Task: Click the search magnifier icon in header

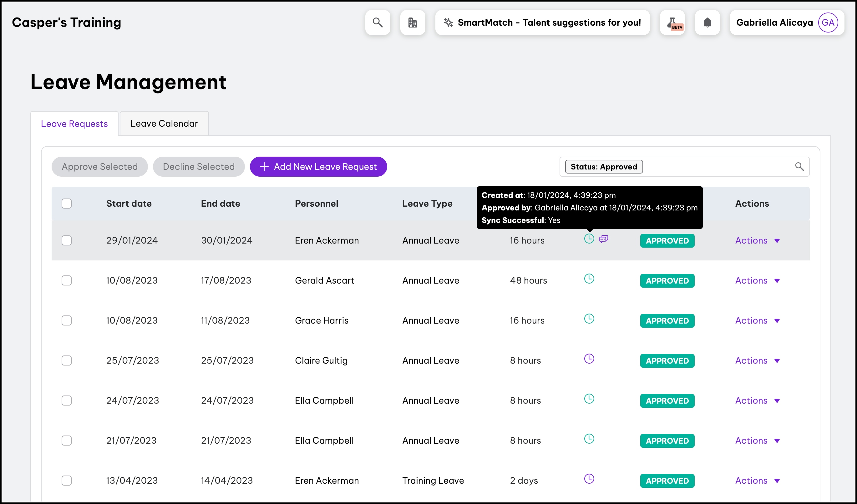Action: [378, 23]
